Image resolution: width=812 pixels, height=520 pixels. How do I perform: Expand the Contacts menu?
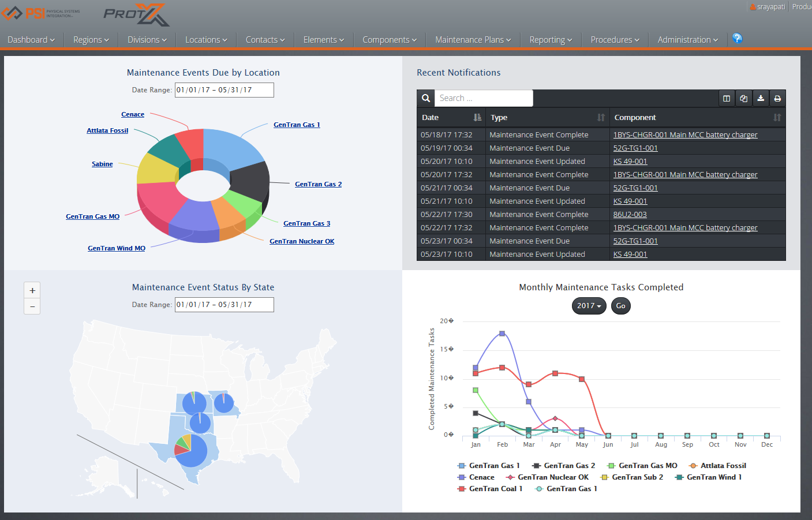[x=265, y=40]
